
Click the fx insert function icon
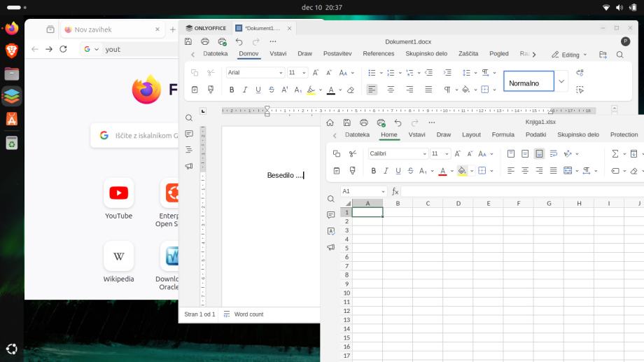point(395,192)
